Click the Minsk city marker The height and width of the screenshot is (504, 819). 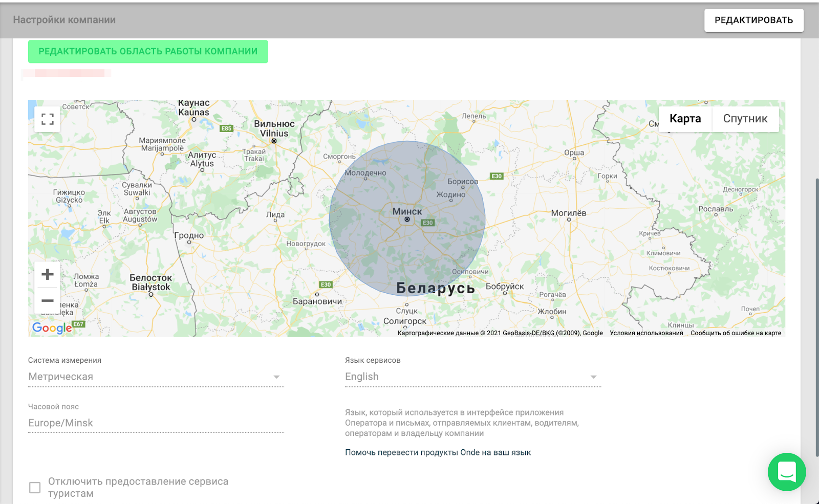[x=407, y=220]
